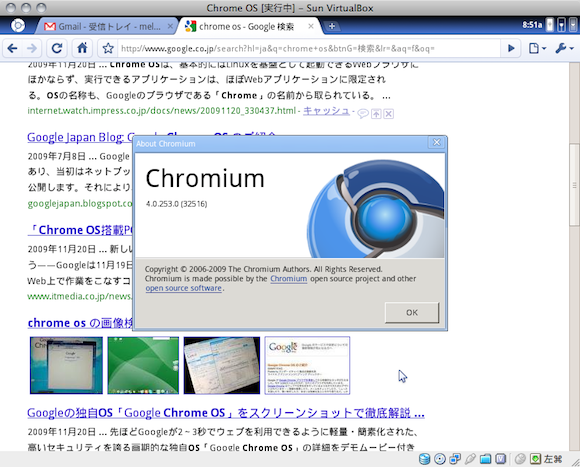580x467 pixels.
Task: Open the Googleの独自OS Google Chrome OS link
Action: [x=226, y=413]
